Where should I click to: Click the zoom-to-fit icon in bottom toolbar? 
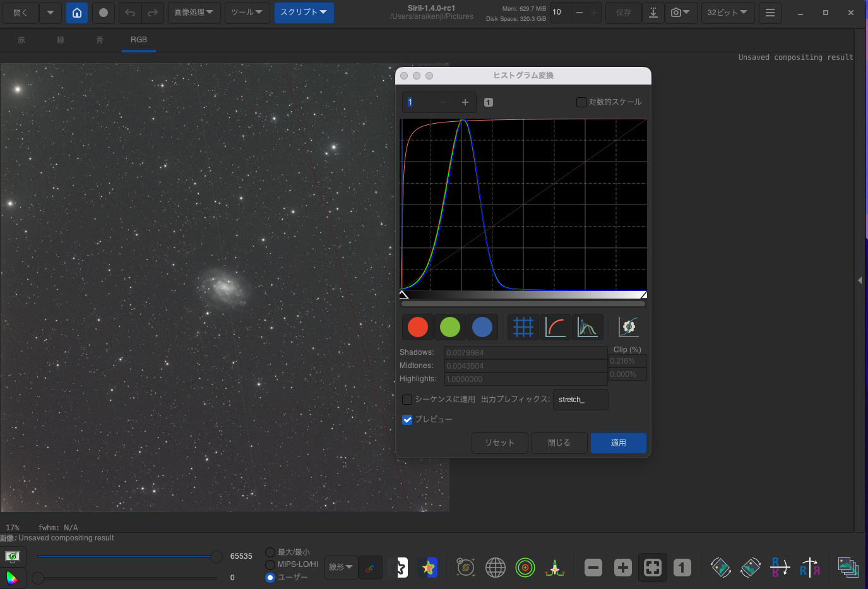tap(653, 568)
